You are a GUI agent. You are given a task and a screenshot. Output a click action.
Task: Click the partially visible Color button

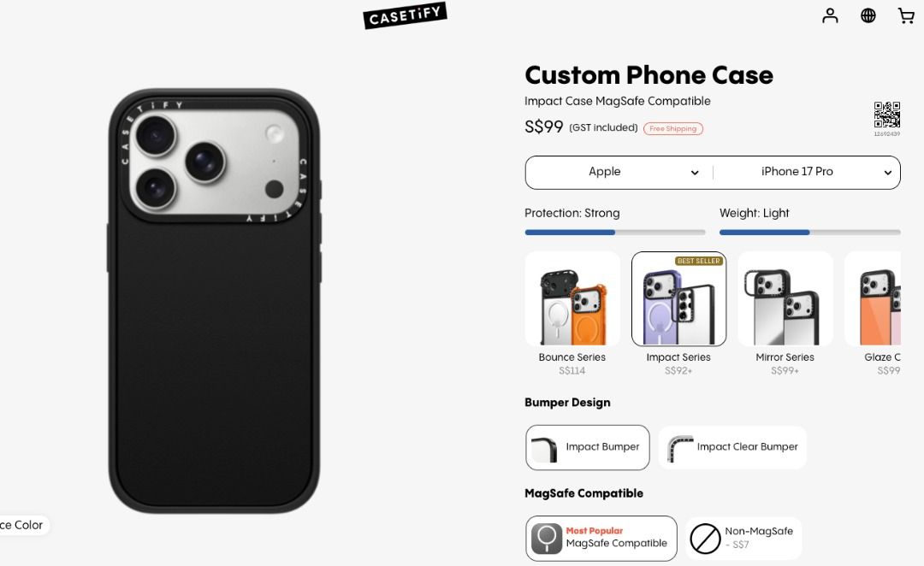24,525
